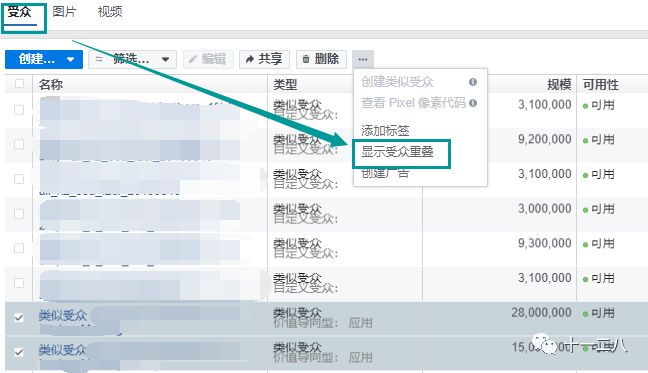
Task: Expand the 创建 dropdown arrow
Action: (71, 59)
